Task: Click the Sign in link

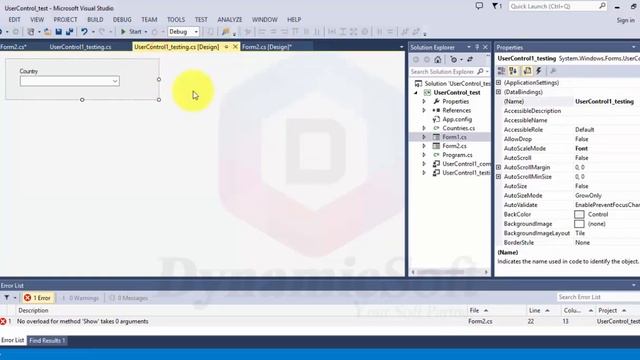Action: pyautogui.click(x=625, y=20)
